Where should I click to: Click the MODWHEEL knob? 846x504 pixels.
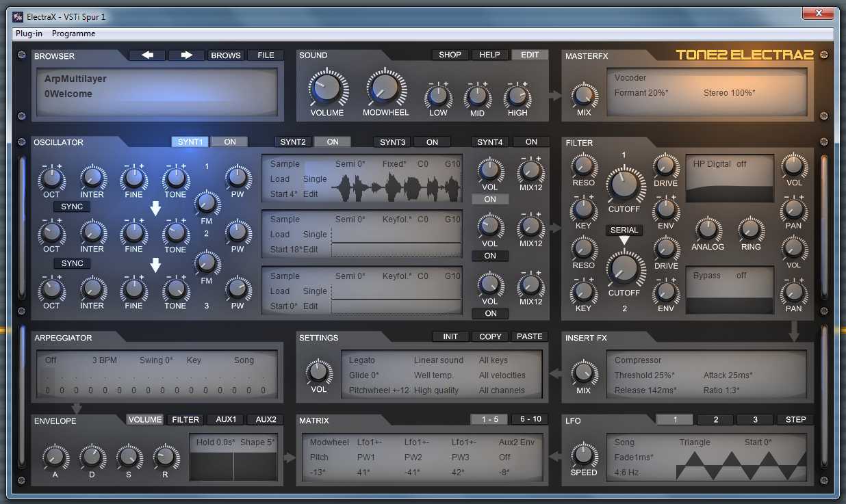tap(385, 89)
